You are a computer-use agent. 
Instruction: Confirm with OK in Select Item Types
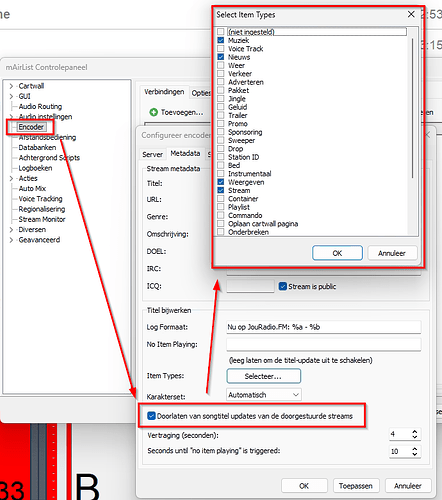337,253
